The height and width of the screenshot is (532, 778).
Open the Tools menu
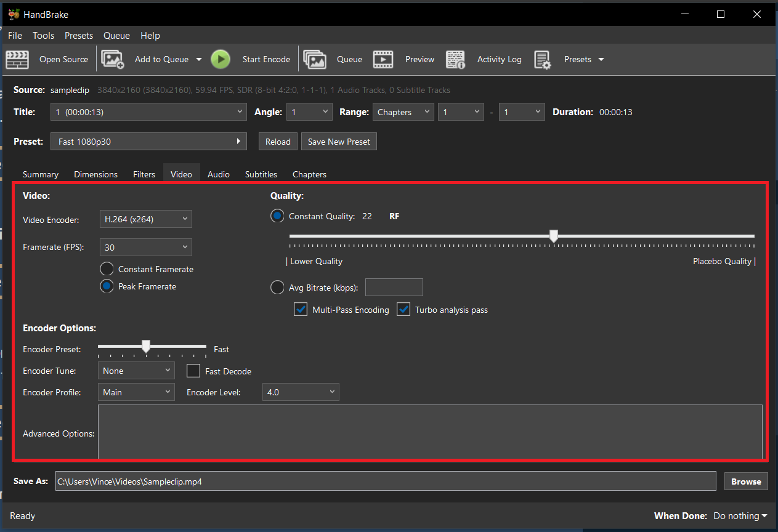(x=43, y=35)
